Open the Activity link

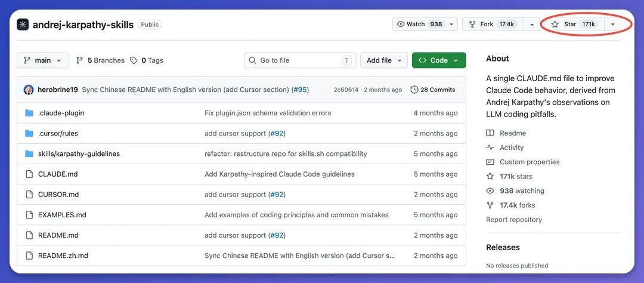[x=512, y=147]
